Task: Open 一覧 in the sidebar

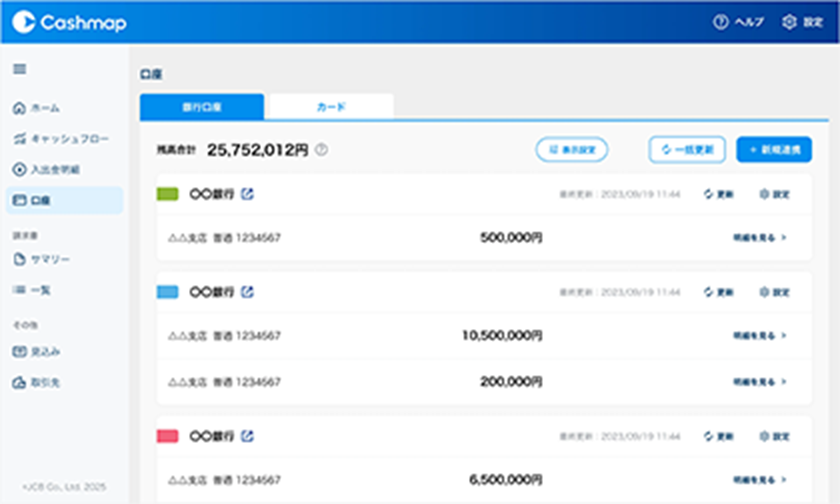Action: pos(40,290)
